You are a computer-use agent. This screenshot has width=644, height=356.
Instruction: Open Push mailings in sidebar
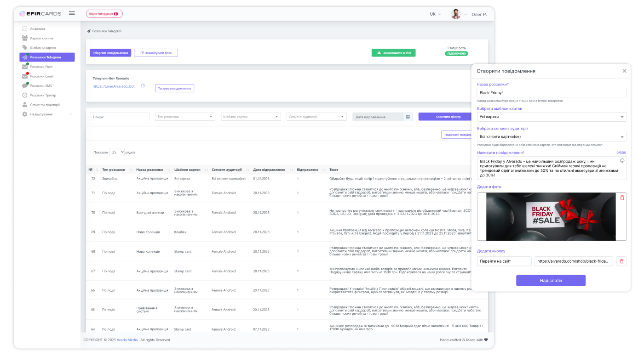tap(41, 67)
